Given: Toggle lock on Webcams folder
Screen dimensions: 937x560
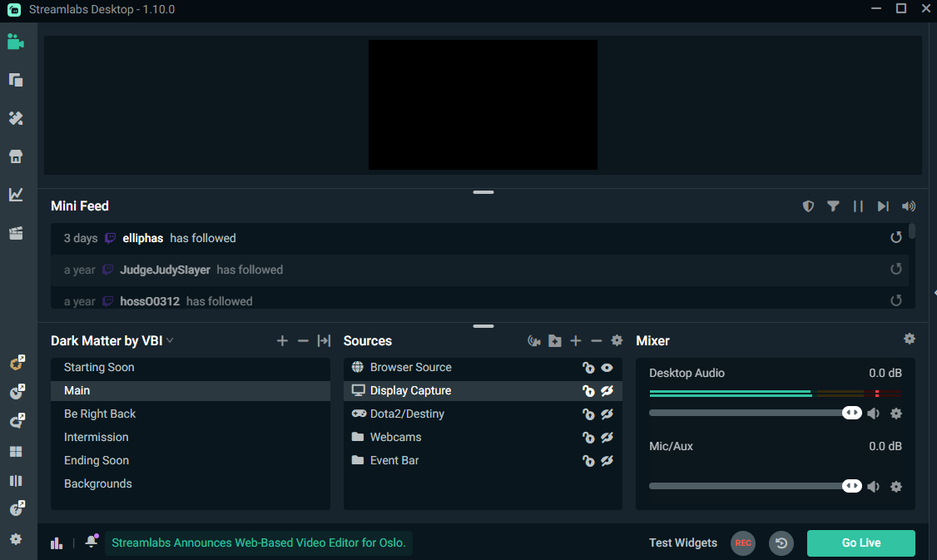Looking at the screenshot, I should [588, 438].
